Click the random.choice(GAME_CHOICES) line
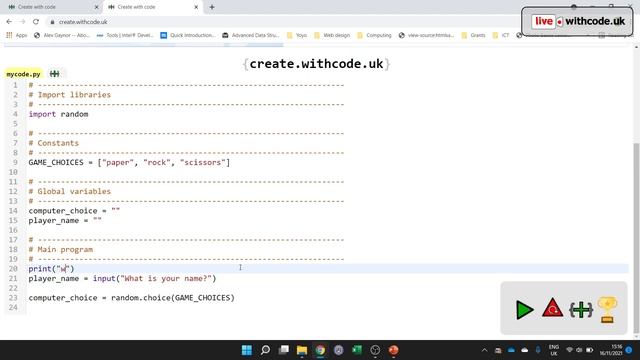 pyautogui.click(x=131, y=298)
